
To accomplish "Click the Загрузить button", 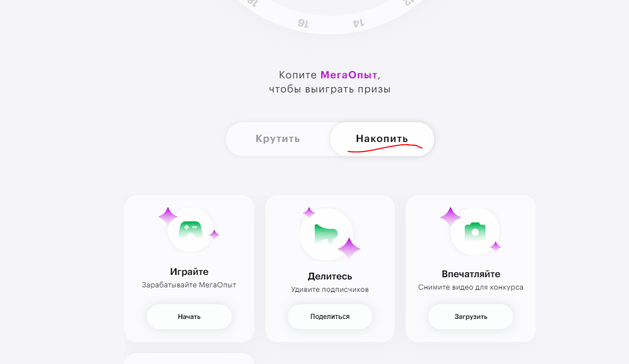I will pyautogui.click(x=471, y=317).
